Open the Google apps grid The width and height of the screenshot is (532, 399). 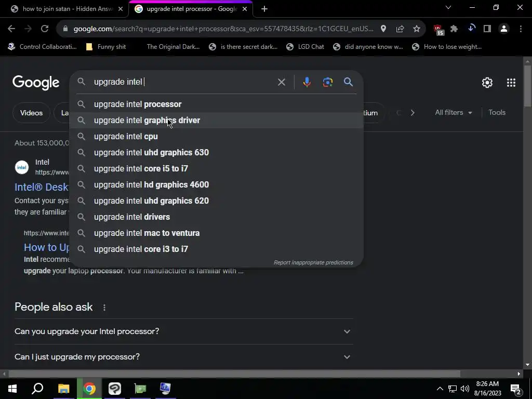[511, 83]
